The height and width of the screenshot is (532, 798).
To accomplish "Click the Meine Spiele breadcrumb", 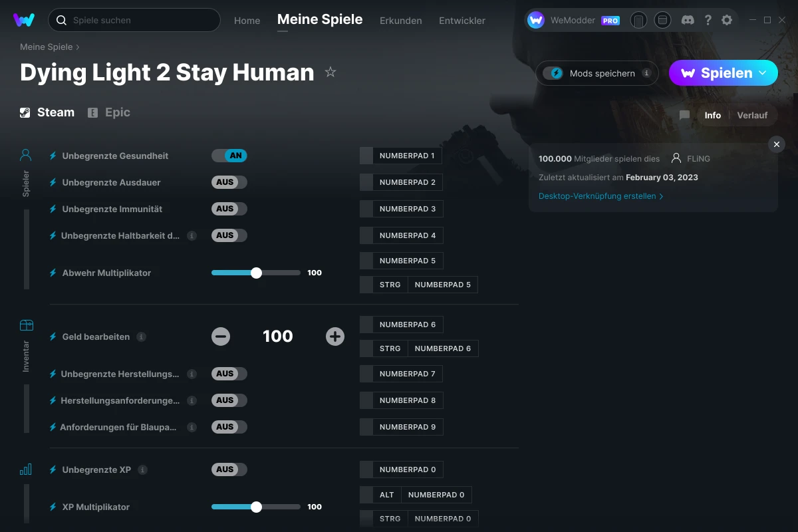I will point(47,47).
